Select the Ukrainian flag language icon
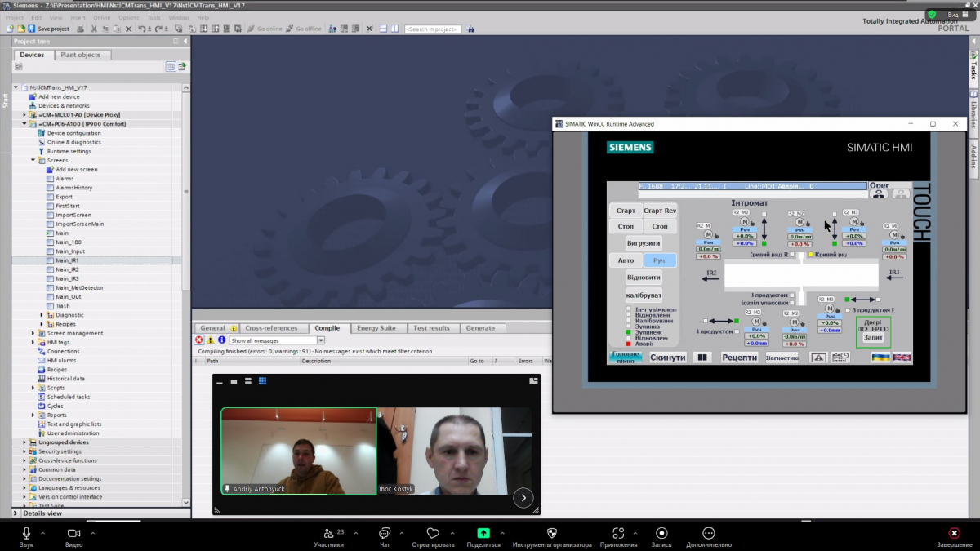Screen dimensions: 980x551 880,358
